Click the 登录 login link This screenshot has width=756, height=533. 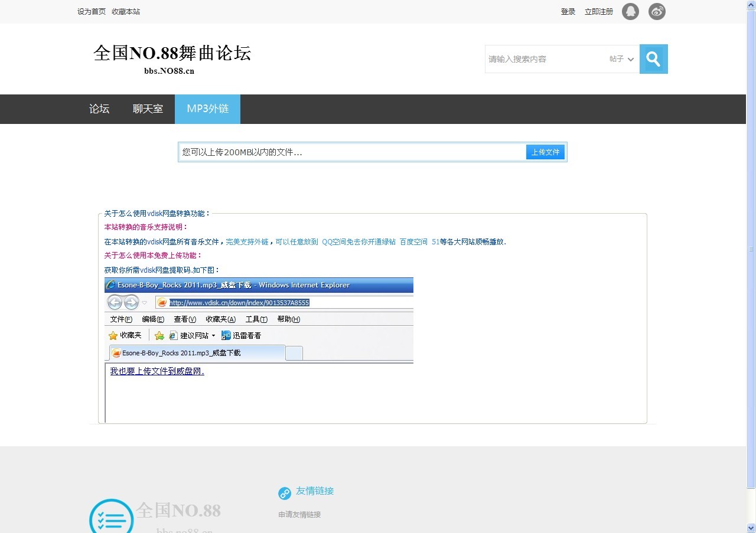[x=568, y=12]
